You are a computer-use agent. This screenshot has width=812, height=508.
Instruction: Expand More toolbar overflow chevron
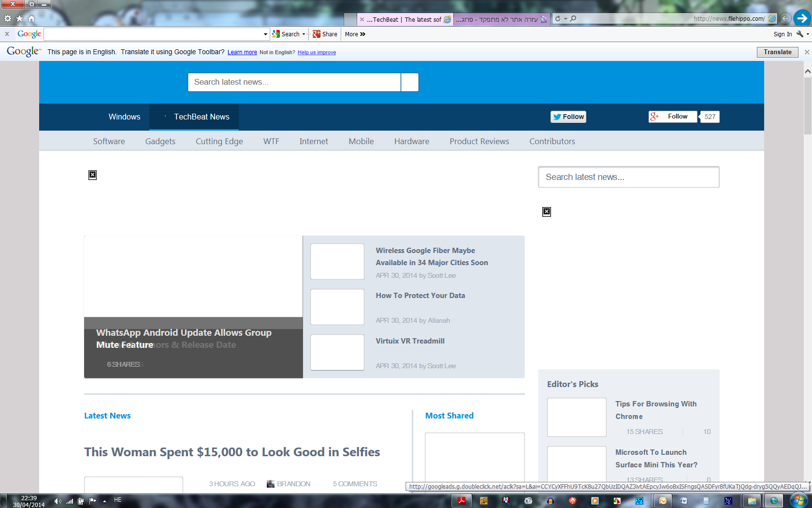coord(362,34)
